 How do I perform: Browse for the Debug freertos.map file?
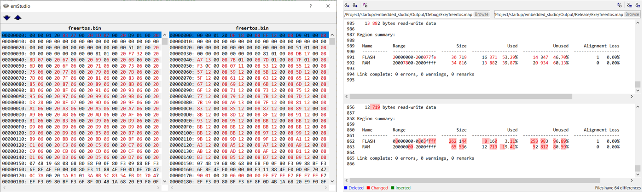point(482,14)
